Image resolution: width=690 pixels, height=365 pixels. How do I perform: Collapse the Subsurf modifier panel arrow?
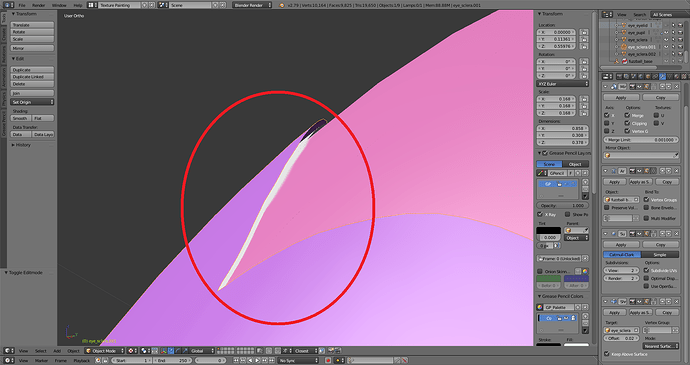(606, 234)
